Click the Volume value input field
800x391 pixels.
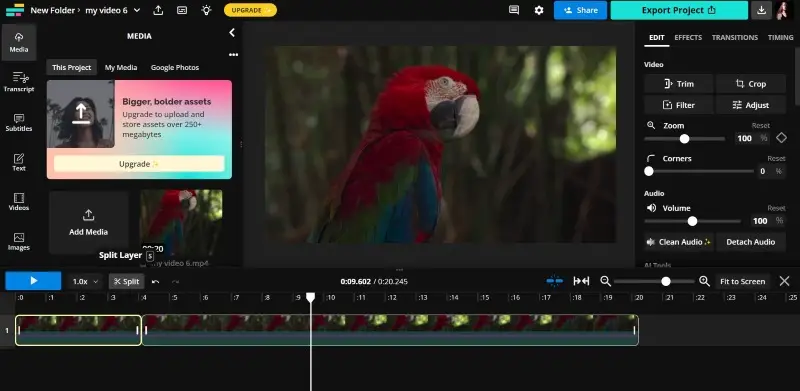click(x=760, y=221)
